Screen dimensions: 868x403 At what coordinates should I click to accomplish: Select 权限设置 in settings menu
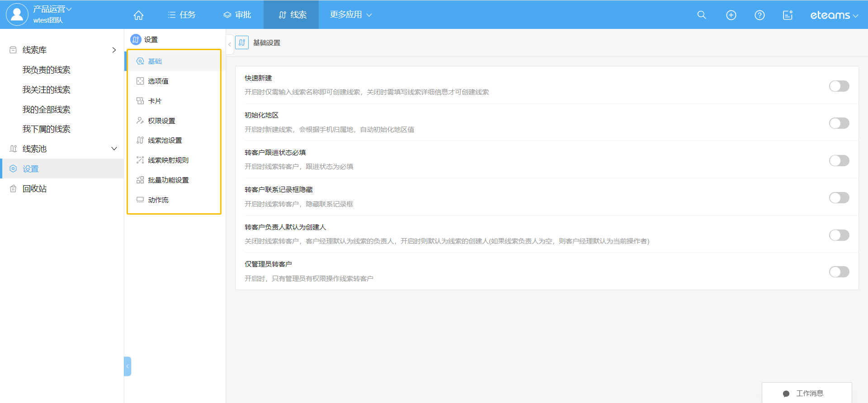point(161,121)
